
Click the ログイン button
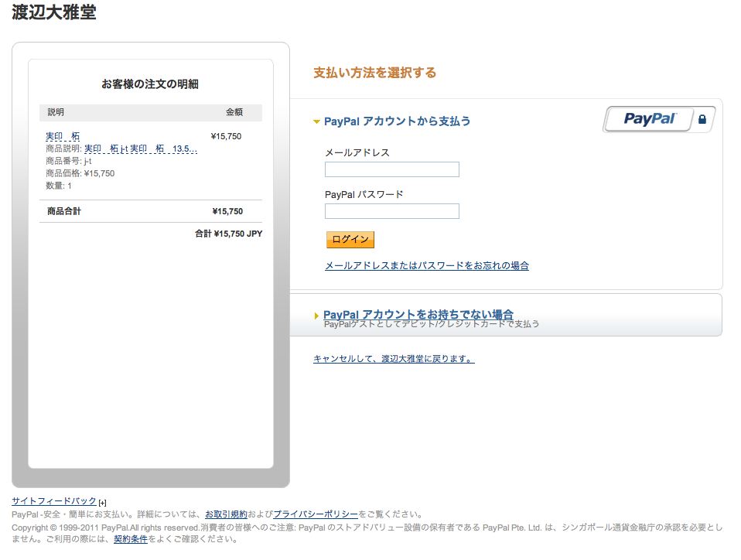pyautogui.click(x=350, y=240)
